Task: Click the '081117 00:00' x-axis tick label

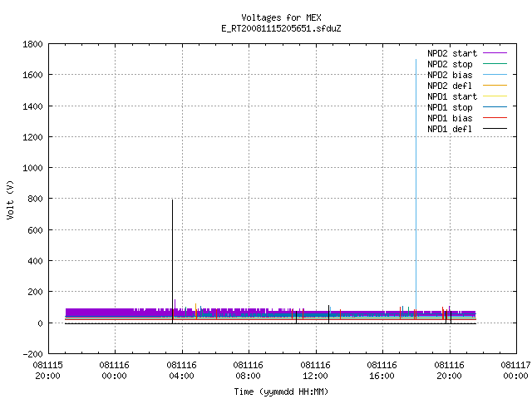Action: (515, 371)
